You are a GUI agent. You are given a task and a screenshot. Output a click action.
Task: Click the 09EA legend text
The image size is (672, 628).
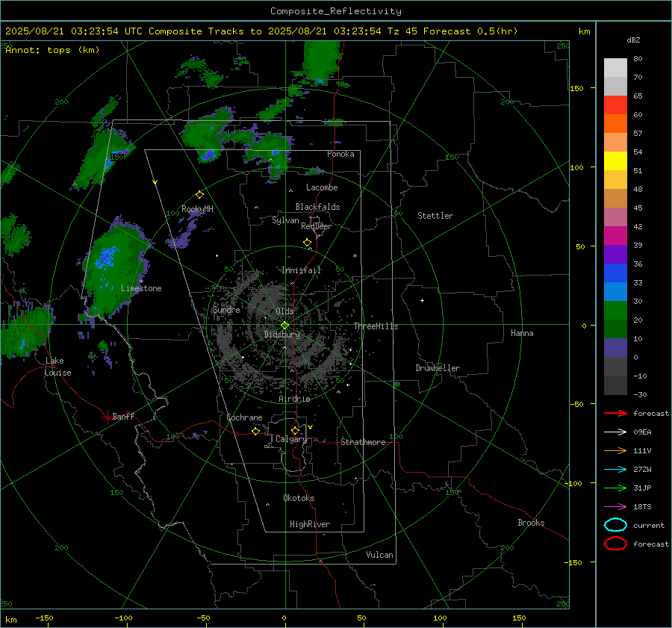(642, 432)
